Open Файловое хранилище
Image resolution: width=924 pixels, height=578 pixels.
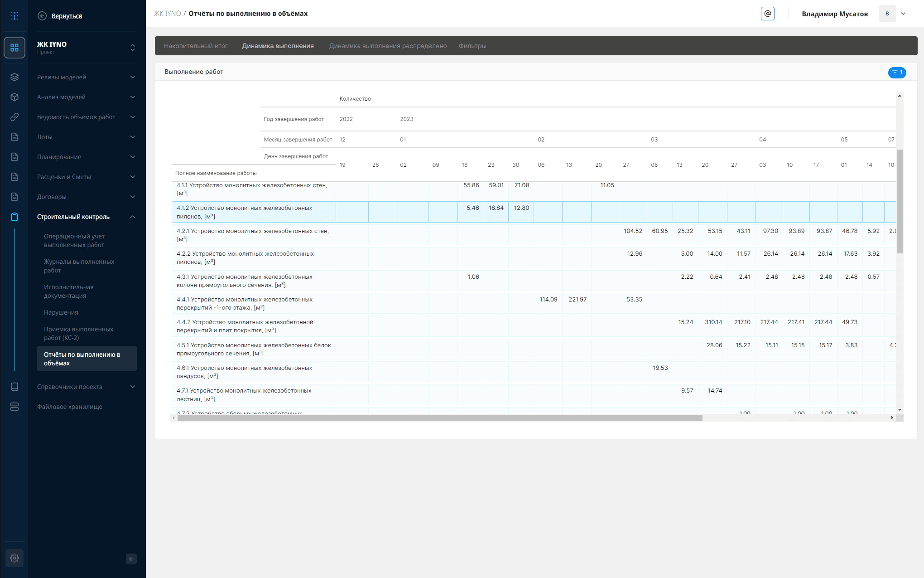70,407
